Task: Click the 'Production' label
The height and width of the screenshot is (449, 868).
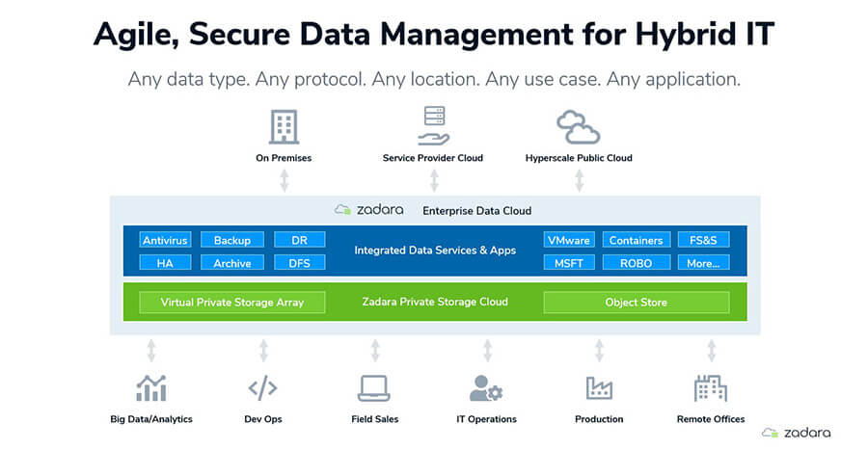Action: [x=599, y=419]
